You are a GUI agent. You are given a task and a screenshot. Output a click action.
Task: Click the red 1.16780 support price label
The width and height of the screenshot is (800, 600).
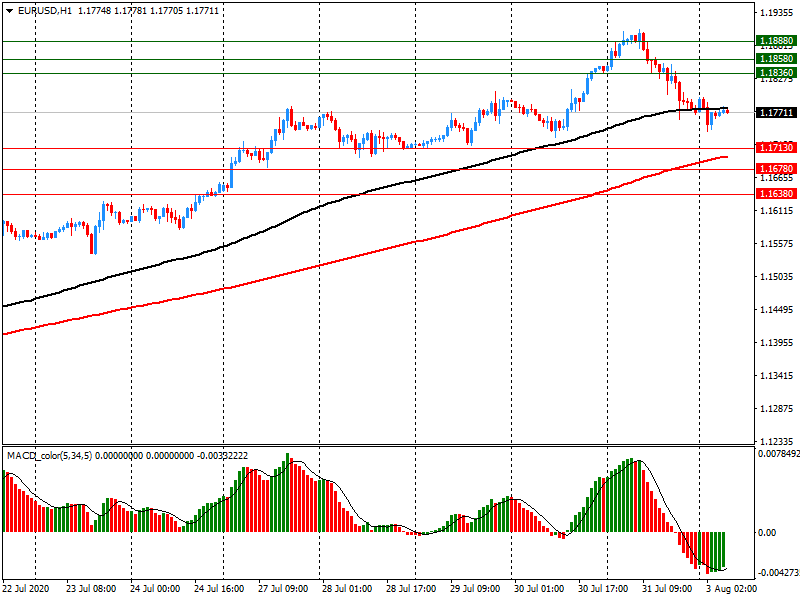click(776, 169)
